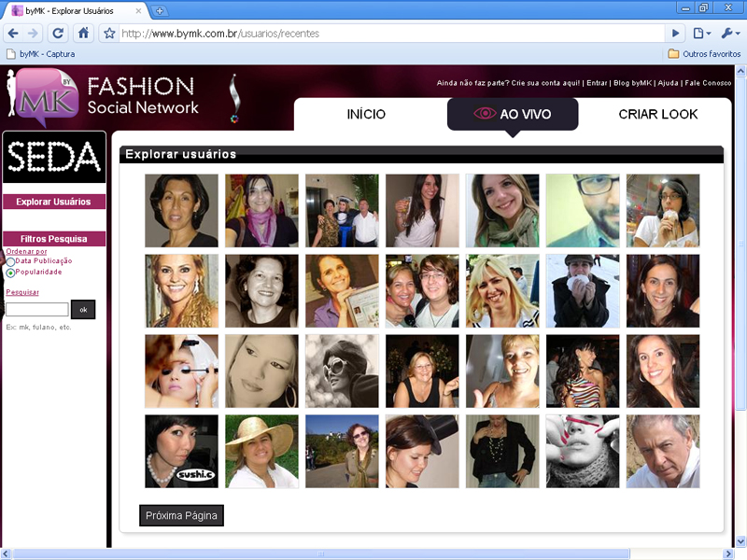747x560 pixels.
Task: Open a new browser tab
Action: click(160, 10)
